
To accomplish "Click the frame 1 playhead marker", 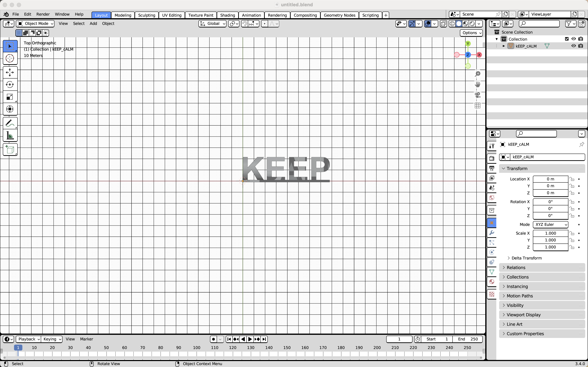I will tap(18, 348).
